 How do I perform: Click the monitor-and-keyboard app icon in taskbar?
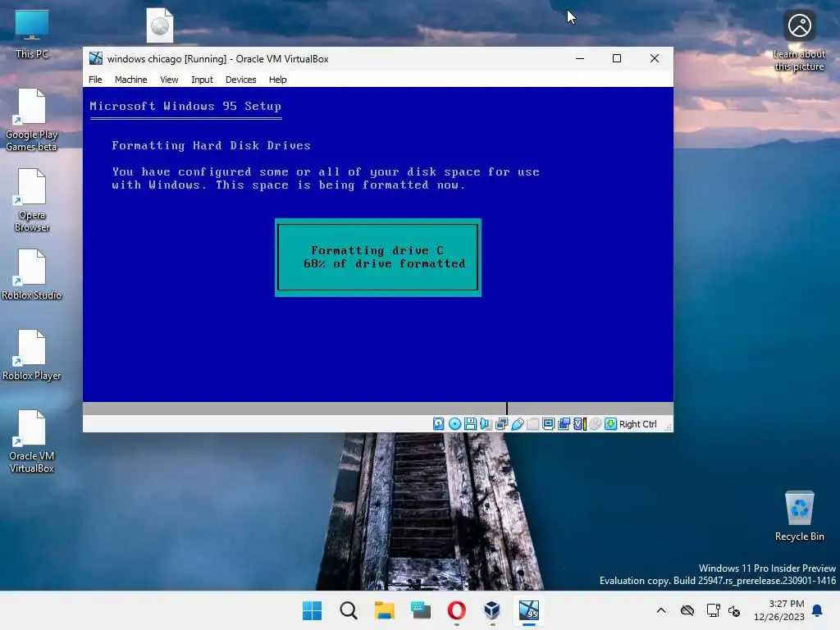pos(421,610)
